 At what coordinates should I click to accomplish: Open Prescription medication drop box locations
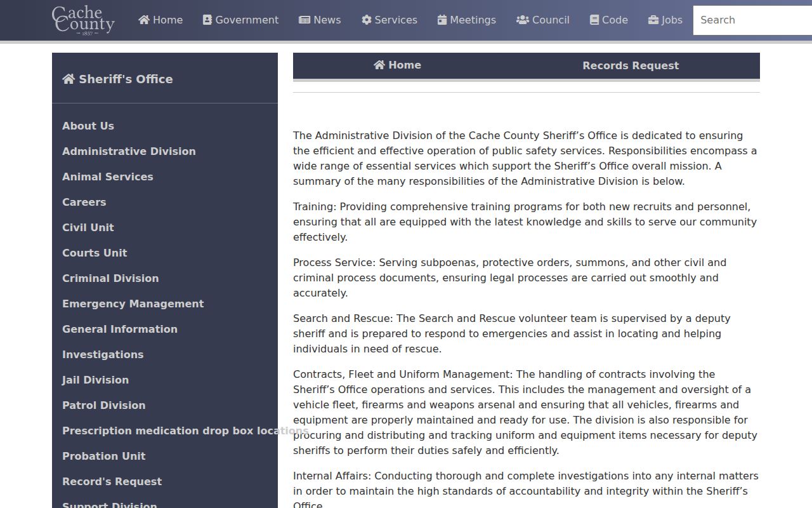[x=185, y=431]
